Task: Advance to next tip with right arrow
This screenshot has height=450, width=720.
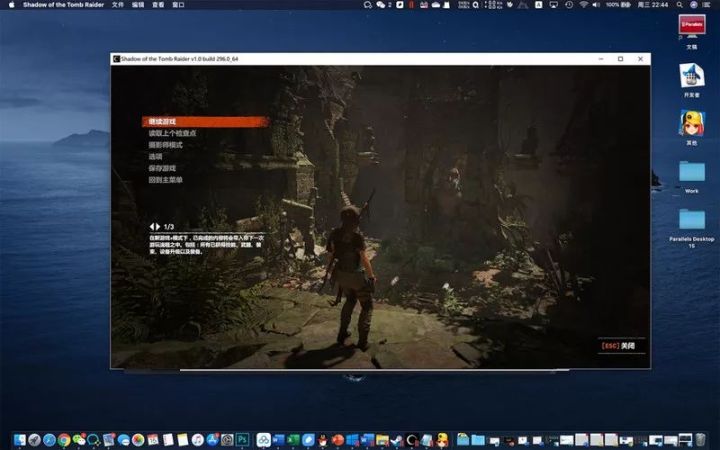Action: (158, 226)
